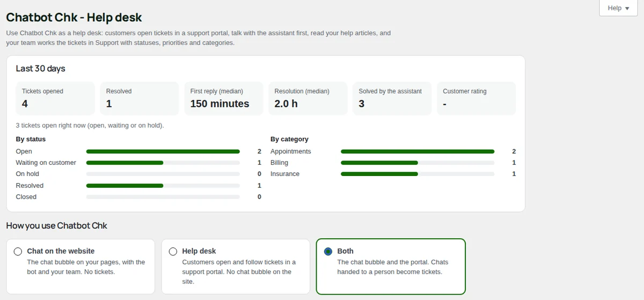The height and width of the screenshot is (300, 644).
Task: Click the Billing category progress bar
Action: 418,163
